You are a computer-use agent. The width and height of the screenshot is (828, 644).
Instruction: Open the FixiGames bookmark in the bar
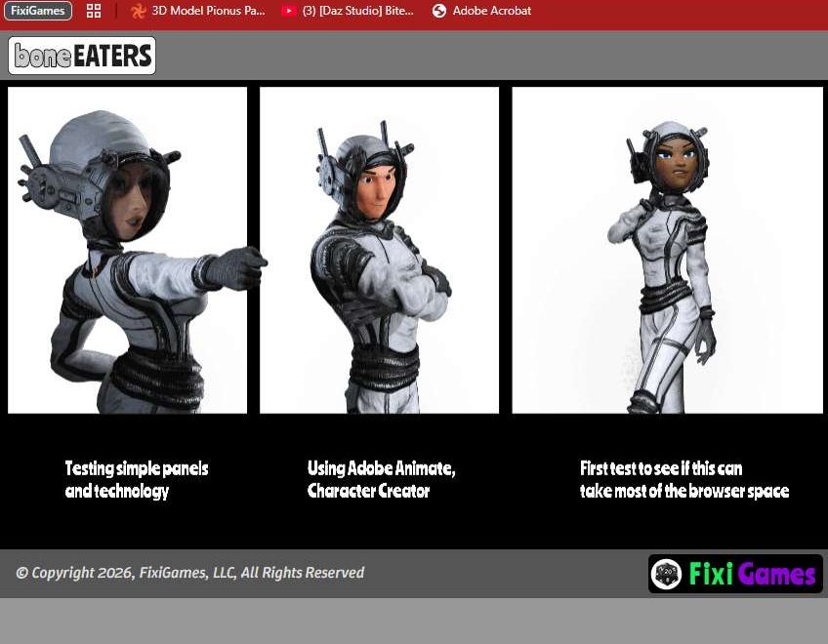coord(38,11)
